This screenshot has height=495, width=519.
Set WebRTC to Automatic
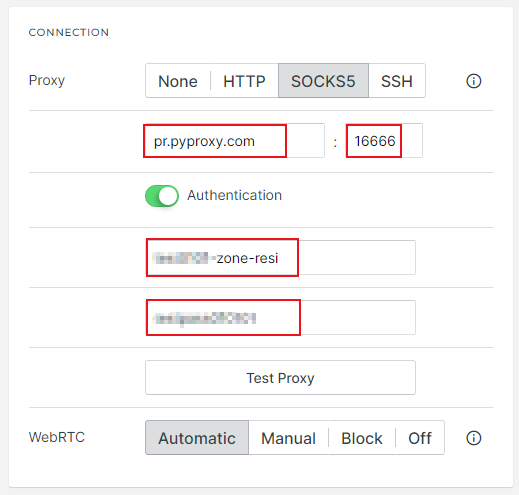197,438
